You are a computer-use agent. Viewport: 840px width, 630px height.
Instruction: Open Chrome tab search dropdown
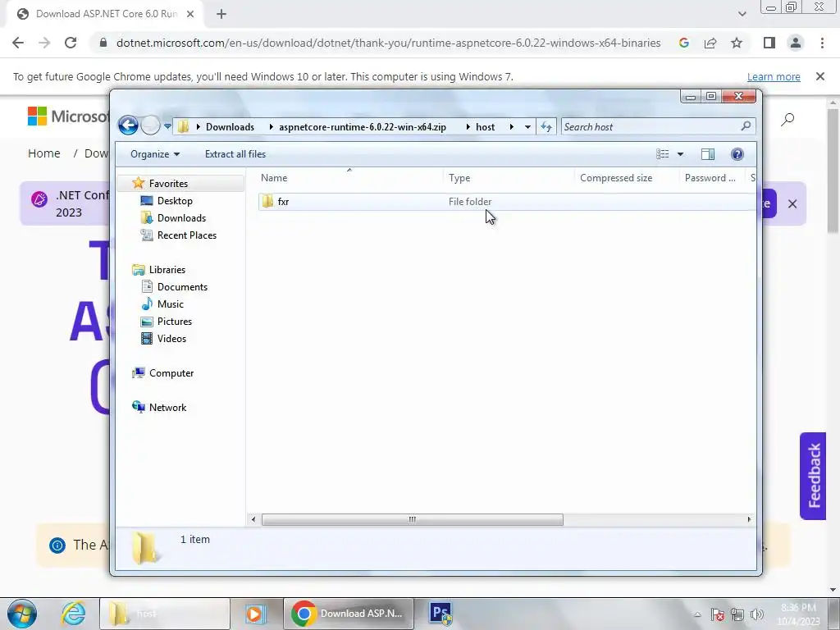pyautogui.click(x=742, y=15)
